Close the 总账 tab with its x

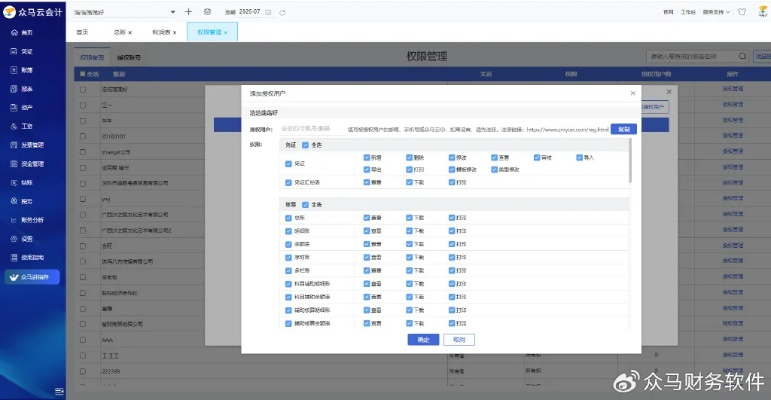(x=130, y=32)
